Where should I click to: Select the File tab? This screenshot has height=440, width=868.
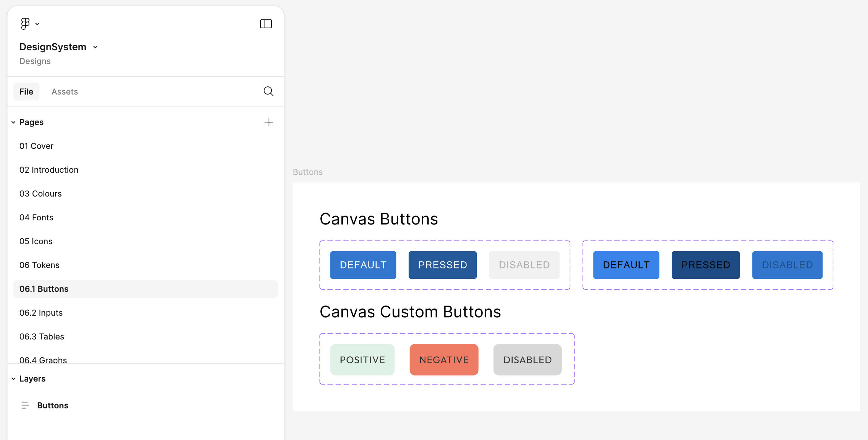tap(26, 92)
